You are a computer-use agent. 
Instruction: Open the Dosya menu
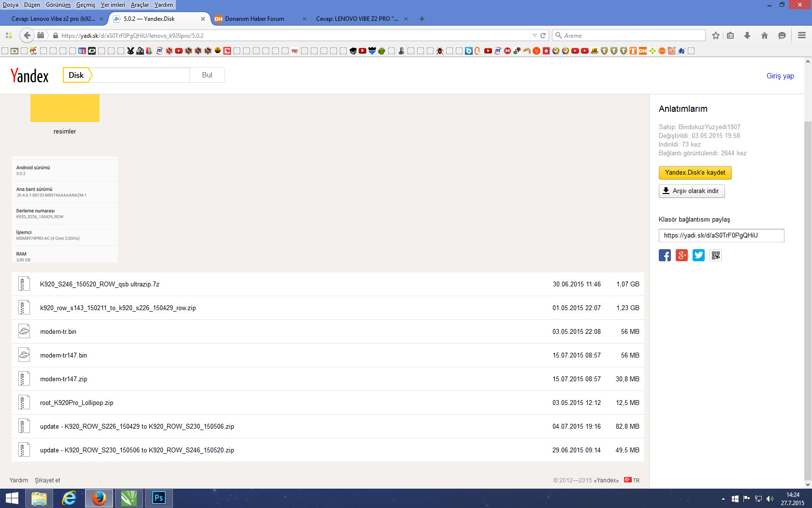click(x=11, y=5)
